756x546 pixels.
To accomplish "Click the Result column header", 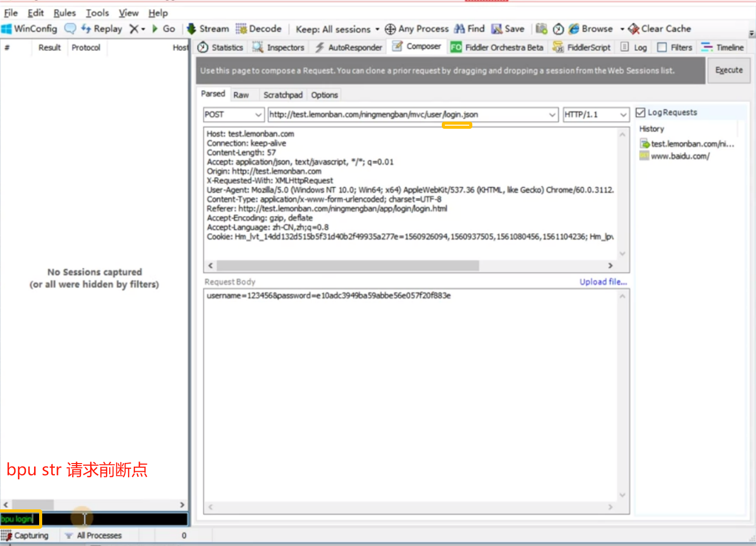I will point(49,47).
